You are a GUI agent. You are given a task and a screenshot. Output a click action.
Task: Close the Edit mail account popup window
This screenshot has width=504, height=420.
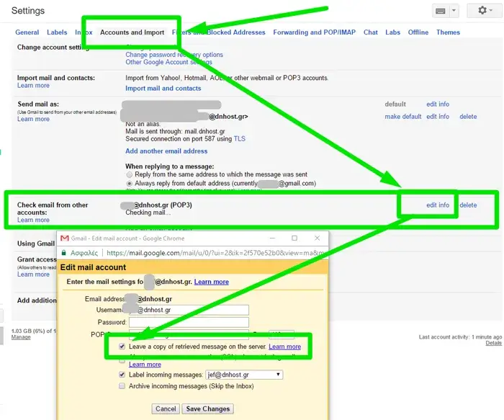point(317,238)
